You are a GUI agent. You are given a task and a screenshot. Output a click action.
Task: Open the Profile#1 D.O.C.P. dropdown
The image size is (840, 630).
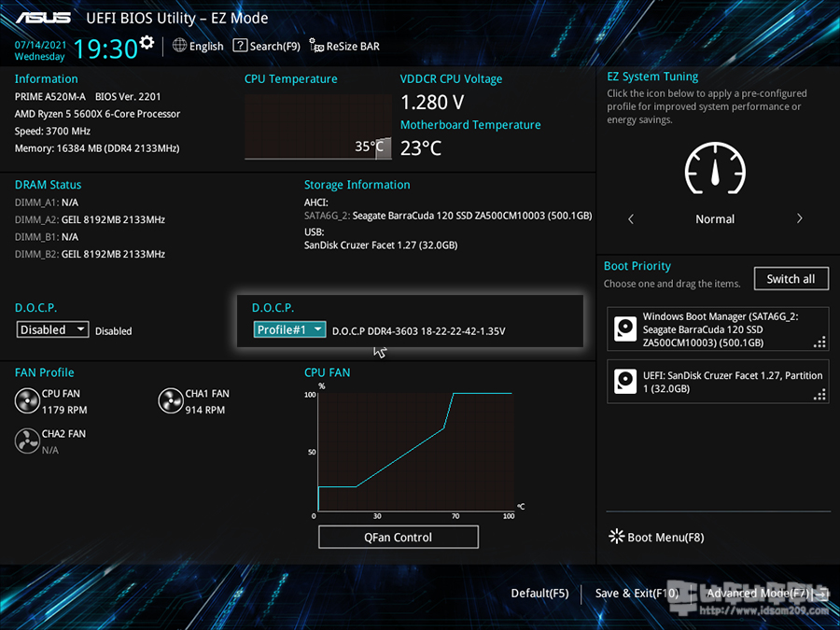point(289,329)
